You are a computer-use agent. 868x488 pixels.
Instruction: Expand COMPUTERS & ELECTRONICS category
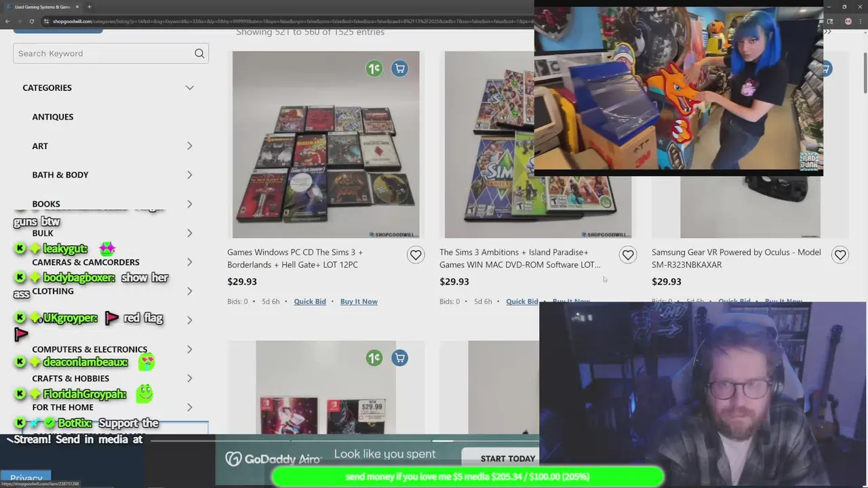tap(190, 349)
